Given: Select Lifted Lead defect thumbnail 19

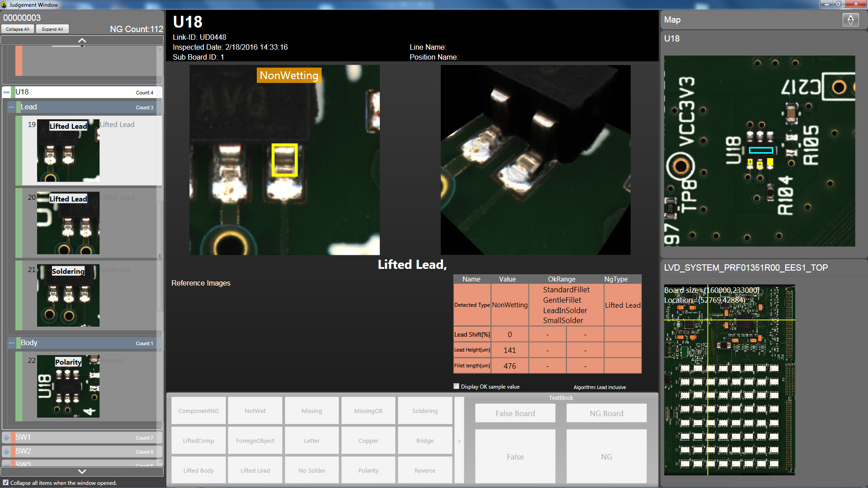Looking at the screenshot, I should point(68,151).
